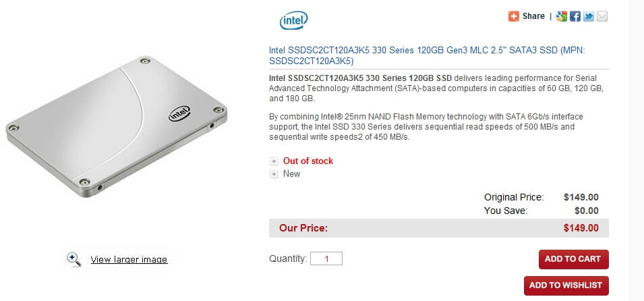644x301 pixels.
Task: Share this SSD on Facebook
Action: point(575,16)
